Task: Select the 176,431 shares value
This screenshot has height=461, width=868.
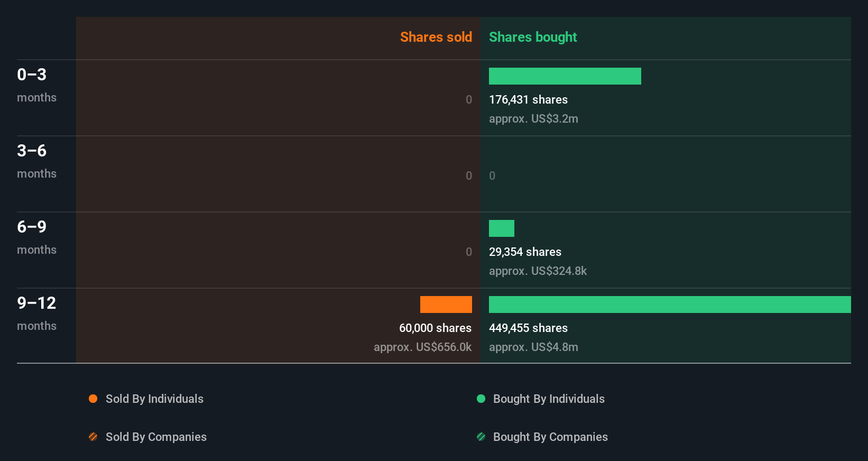Action: coord(528,100)
